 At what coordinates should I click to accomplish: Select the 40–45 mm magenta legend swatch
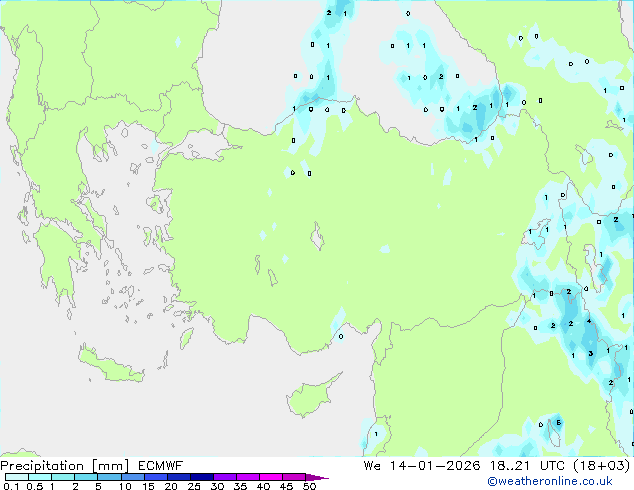pos(271,477)
